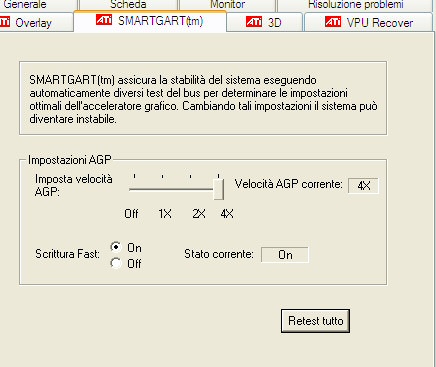The height and width of the screenshot is (367, 436).
Task: Disable Scrittura Fast with the Off radio
Action: (x=116, y=263)
